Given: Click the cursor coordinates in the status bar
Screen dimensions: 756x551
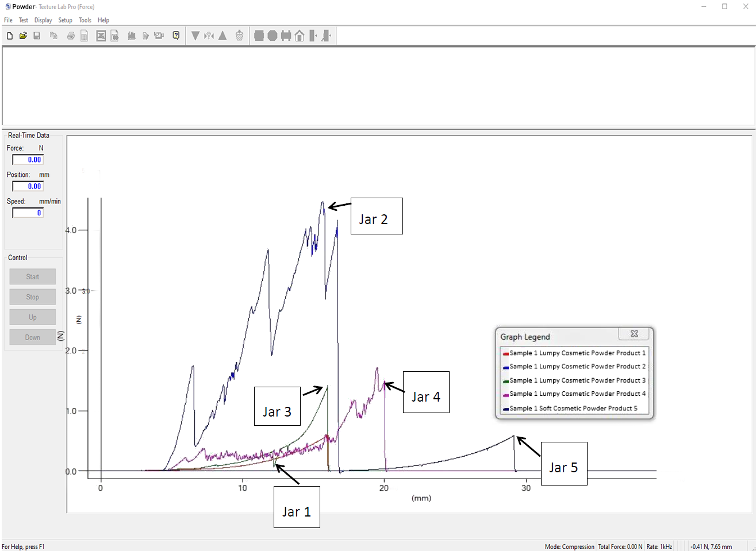Looking at the screenshot, I should click(711, 546).
